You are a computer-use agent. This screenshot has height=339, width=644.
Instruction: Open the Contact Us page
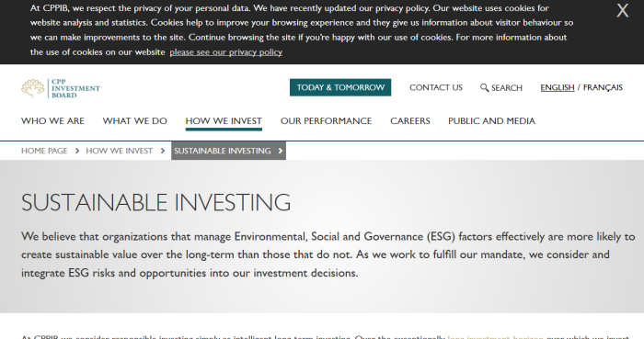click(436, 87)
